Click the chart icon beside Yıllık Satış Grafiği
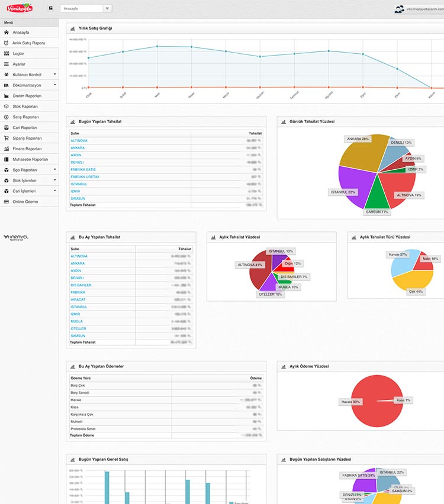 coord(73,28)
